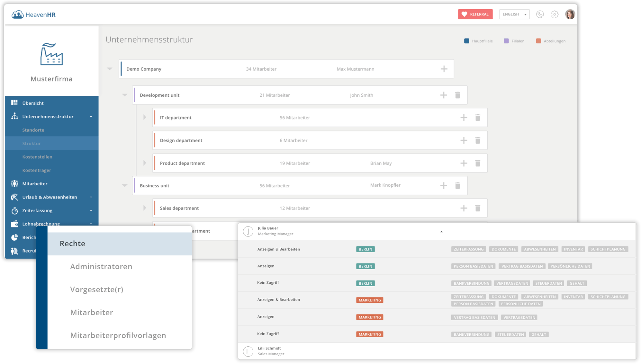Open Standorte submenu item
The image size is (641, 364).
pos(33,130)
